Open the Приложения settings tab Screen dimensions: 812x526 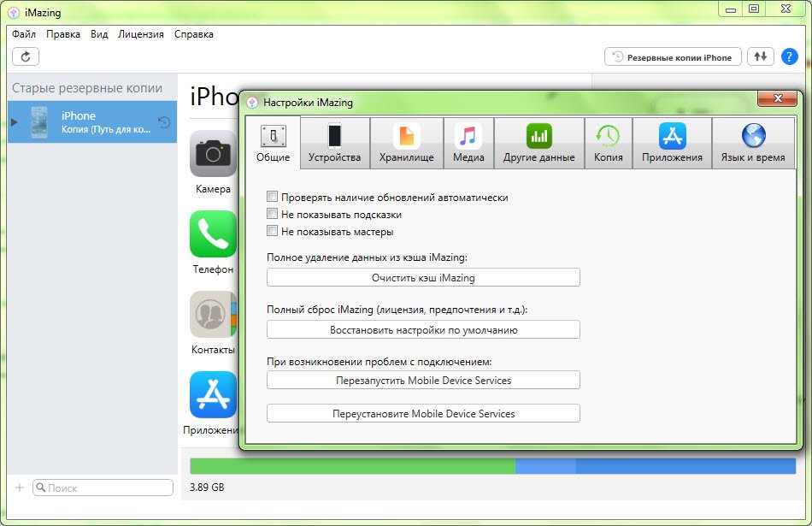coord(672,143)
